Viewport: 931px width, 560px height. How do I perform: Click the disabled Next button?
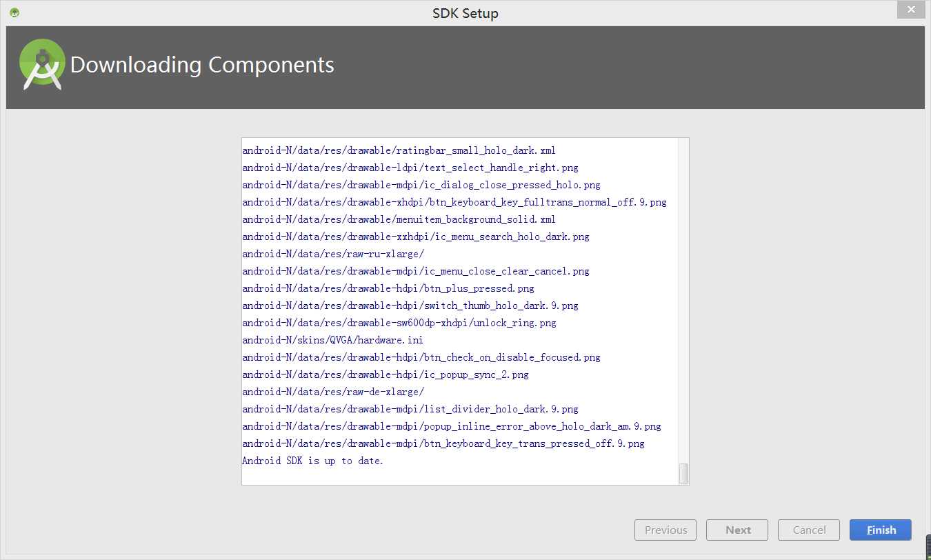(737, 530)
